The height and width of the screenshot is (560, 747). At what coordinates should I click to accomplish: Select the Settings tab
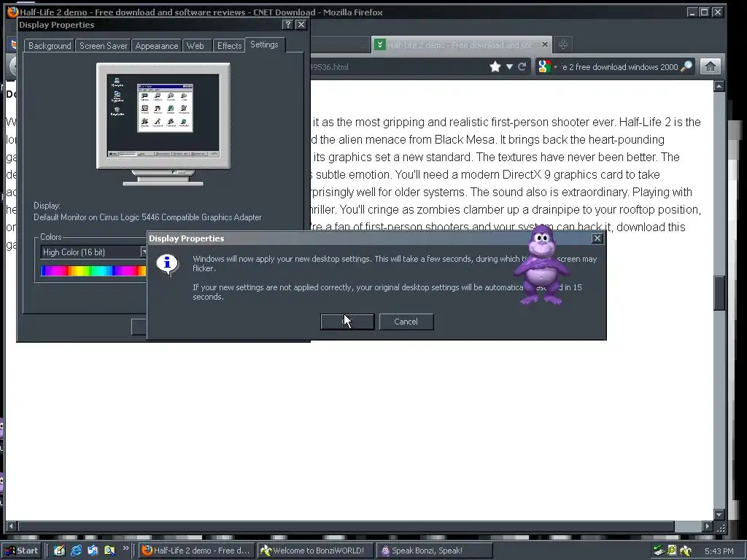pyautogui.click(x=264, y=44)
